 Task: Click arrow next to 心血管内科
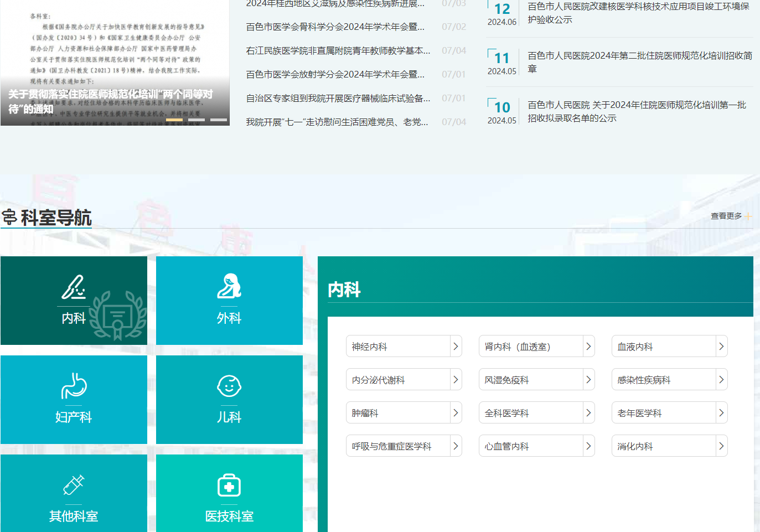click(588, 446)
